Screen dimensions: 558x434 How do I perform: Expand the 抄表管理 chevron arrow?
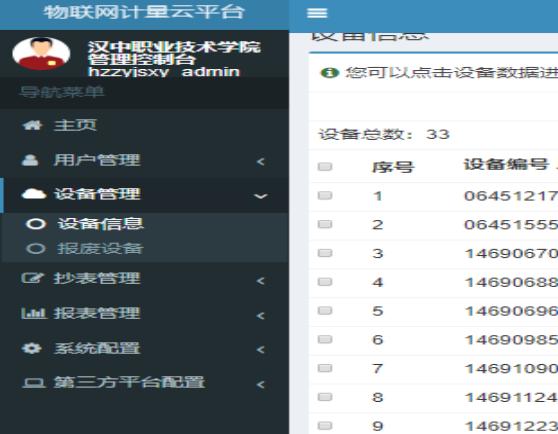tap(261, 281)
